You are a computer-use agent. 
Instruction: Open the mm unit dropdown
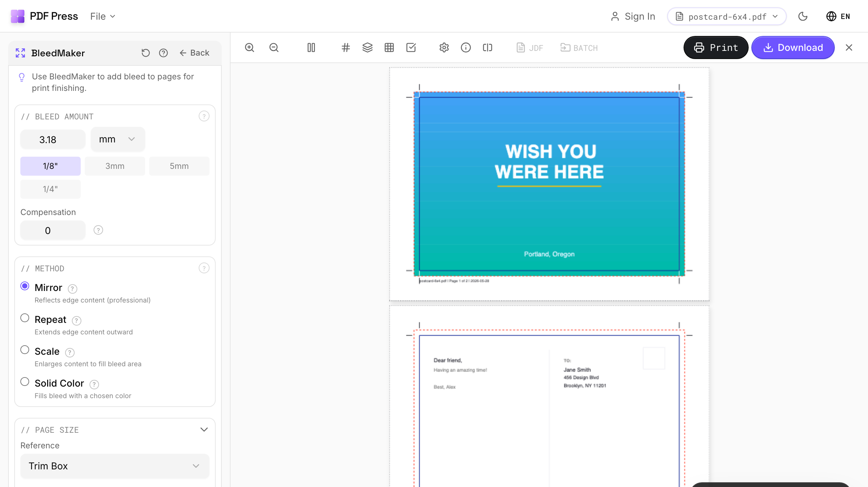(118, 139)
